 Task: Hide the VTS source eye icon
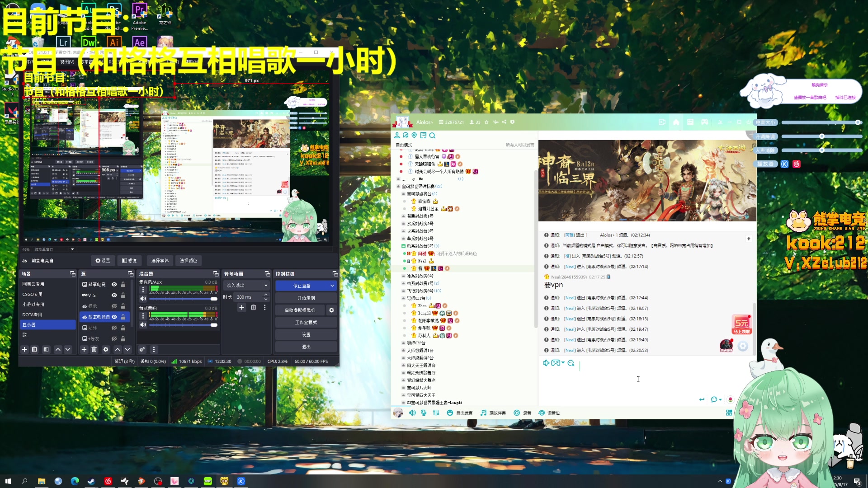(114, 295)
